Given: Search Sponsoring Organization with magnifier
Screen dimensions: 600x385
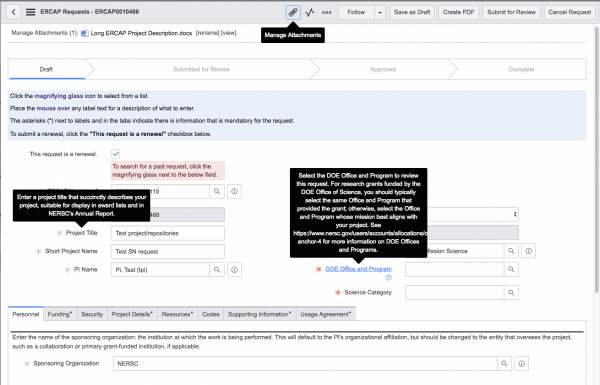Looking at the screenshot, I should (x=504, y=364).
